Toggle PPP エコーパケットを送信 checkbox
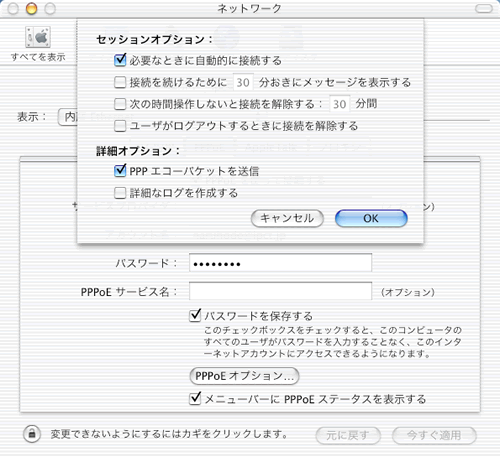 point(120,171)
